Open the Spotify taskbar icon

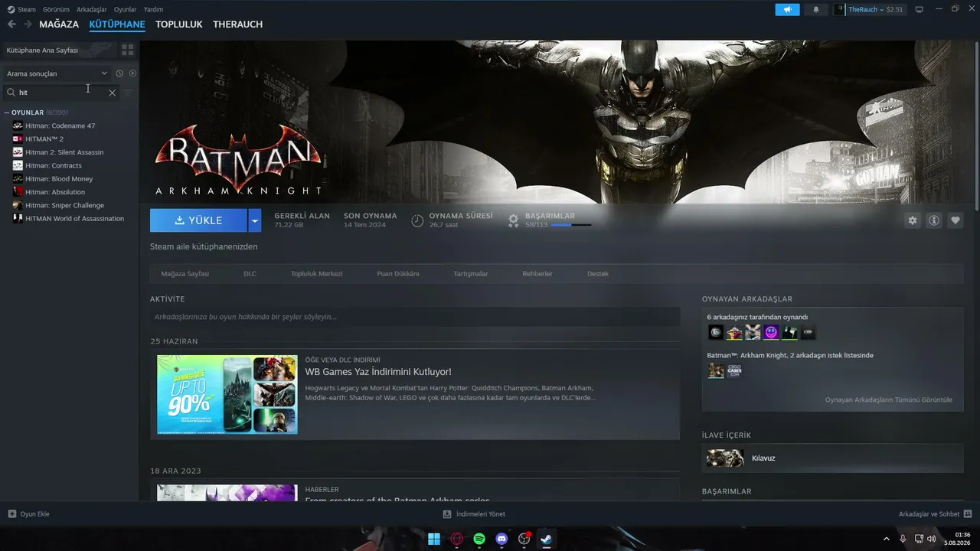click(479, 539)
